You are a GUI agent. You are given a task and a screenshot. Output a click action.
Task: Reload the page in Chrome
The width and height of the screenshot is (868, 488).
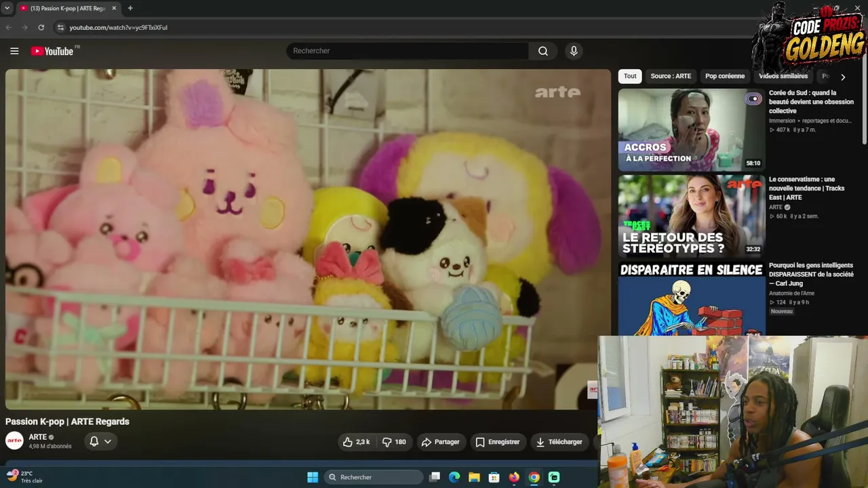tap(41, 27)
